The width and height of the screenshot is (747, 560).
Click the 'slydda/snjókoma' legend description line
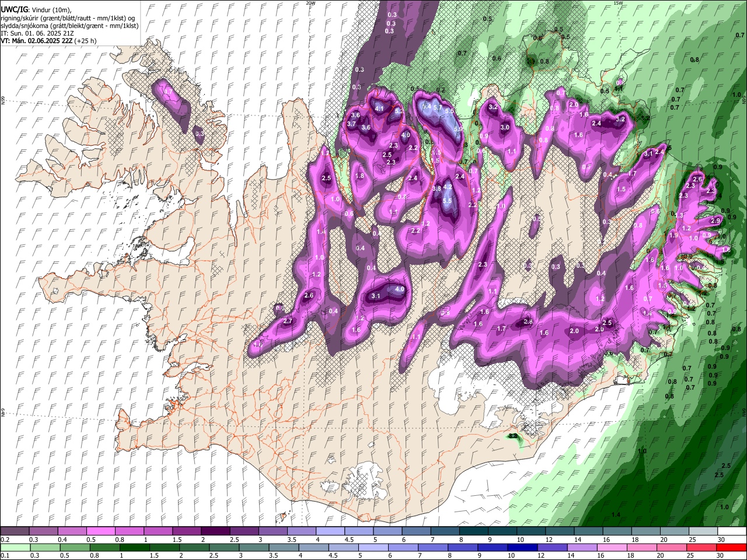69,26
